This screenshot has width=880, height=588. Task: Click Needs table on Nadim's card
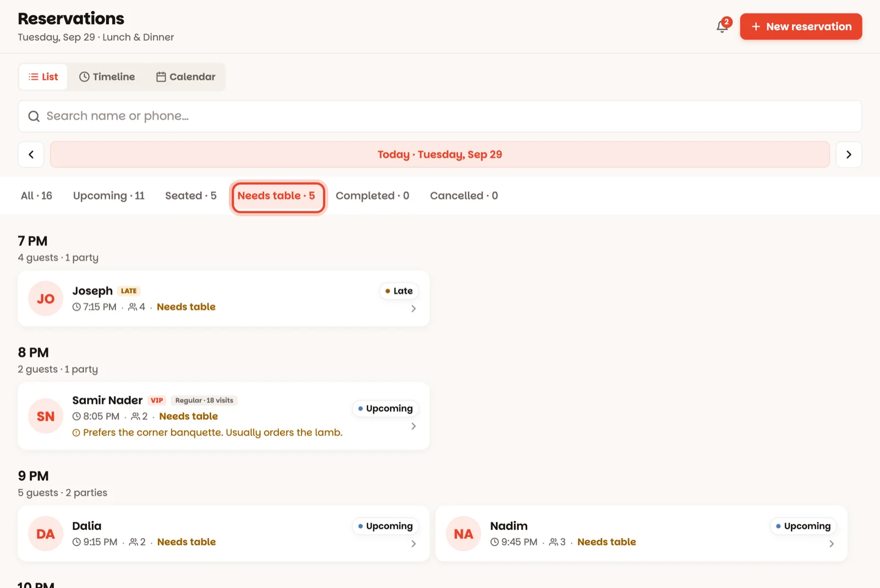coord(607,542)
